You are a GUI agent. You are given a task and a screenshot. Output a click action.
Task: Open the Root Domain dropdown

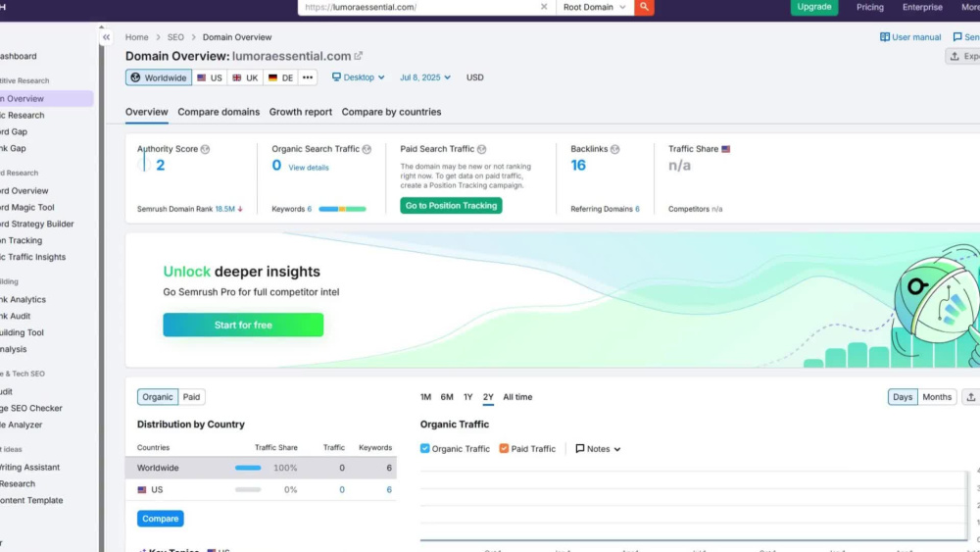pyautogui.click(x=595, y=7)
